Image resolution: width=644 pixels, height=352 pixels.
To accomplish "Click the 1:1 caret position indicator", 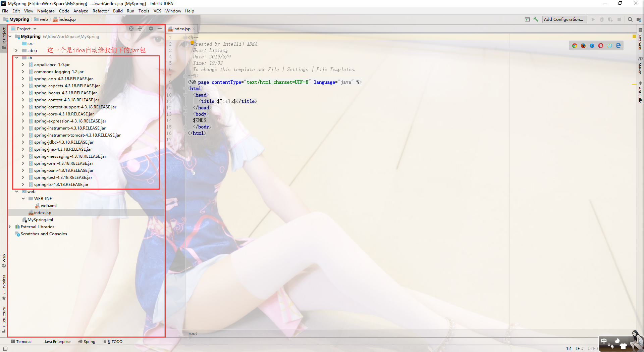I will click(x=569, y=348).
